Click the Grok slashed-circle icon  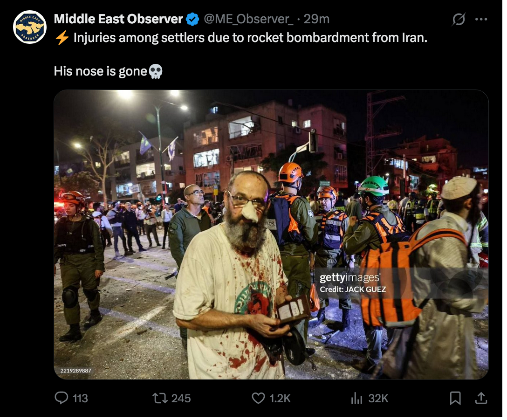[459, 20]
